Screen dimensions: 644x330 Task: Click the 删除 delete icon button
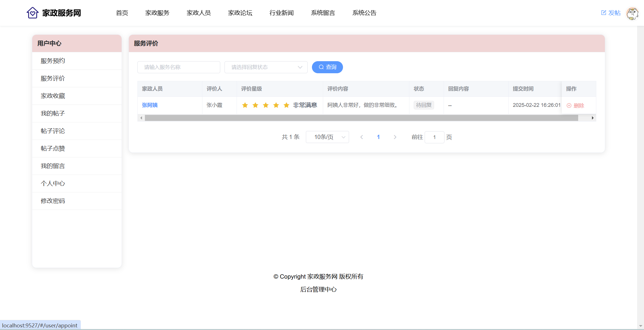575,106
